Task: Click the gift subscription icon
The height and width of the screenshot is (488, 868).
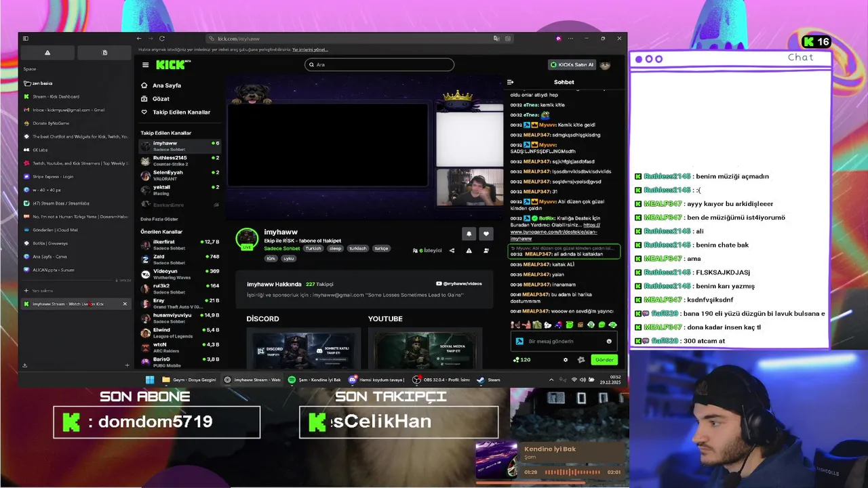Action: click(x=486, y=251)
